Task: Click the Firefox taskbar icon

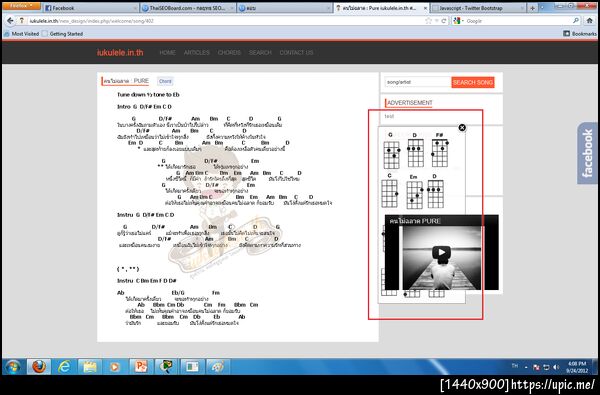Action: 39,367
